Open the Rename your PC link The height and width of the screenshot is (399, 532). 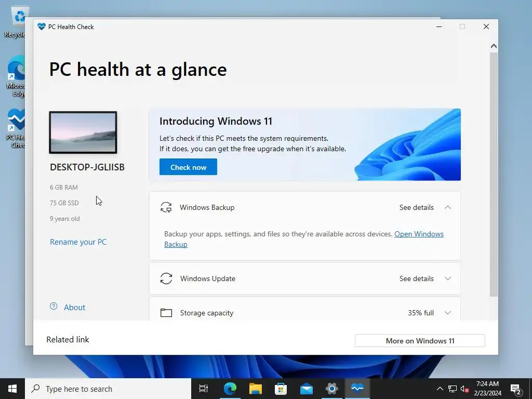(x=78, y=242)
